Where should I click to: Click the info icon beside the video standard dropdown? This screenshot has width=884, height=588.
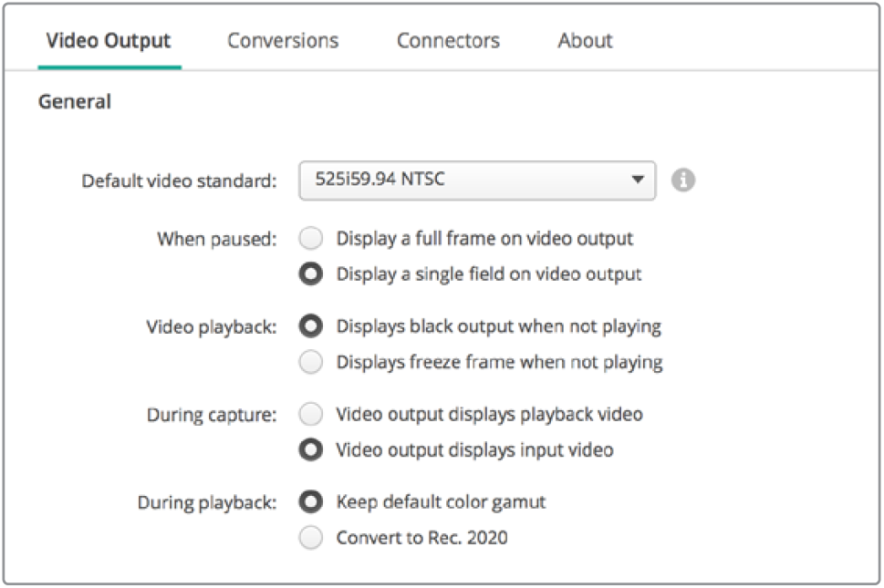coord(683,181)
